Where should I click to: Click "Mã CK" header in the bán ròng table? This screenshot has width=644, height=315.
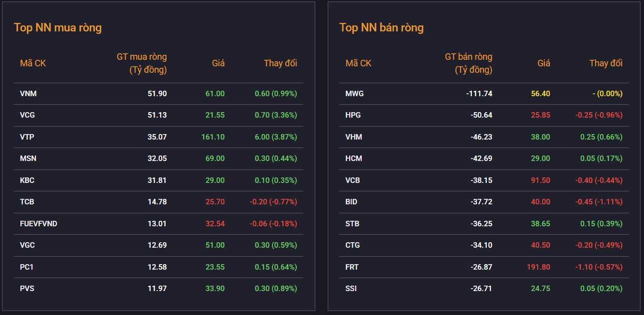tap(359, 63)
